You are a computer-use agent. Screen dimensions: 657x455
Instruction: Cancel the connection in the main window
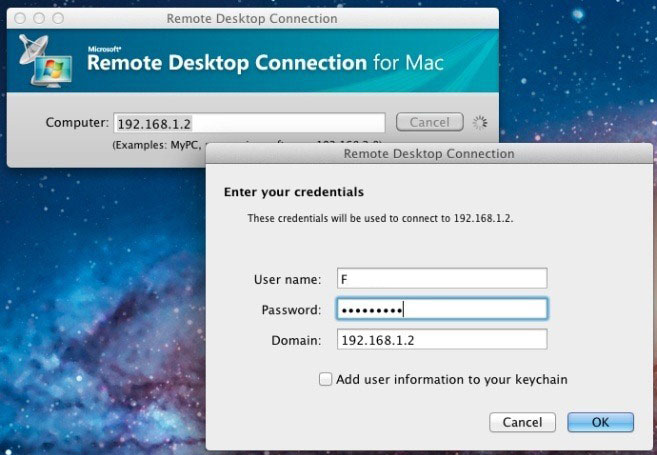coord(429,122)
